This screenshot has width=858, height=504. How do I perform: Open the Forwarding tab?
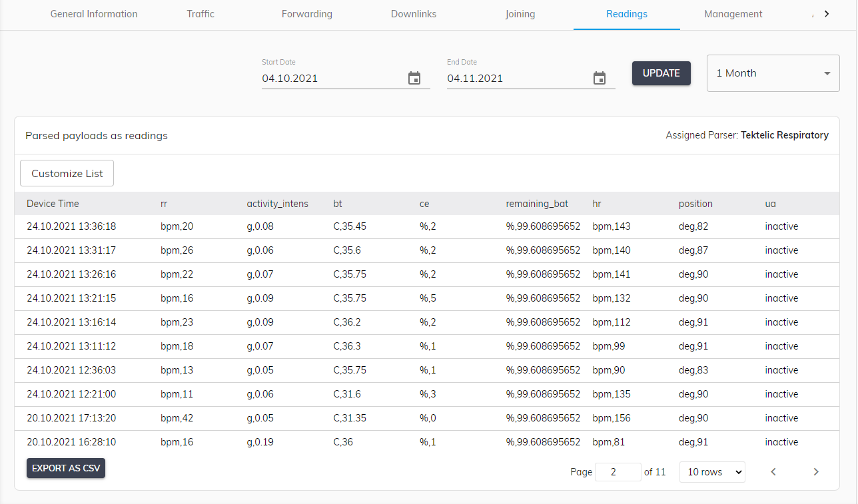tap(307, 14)
